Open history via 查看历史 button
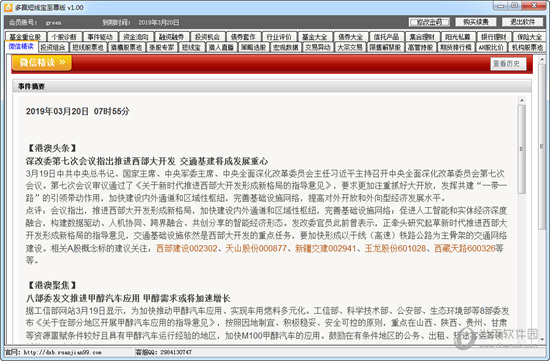550x361 pixels. (508, 64)
